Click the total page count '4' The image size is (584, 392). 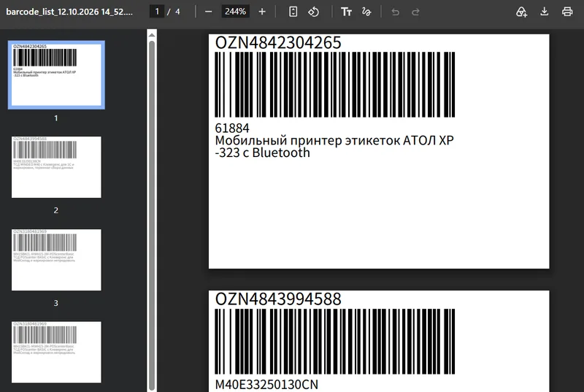pyautogui.click(x=177, y=12)
